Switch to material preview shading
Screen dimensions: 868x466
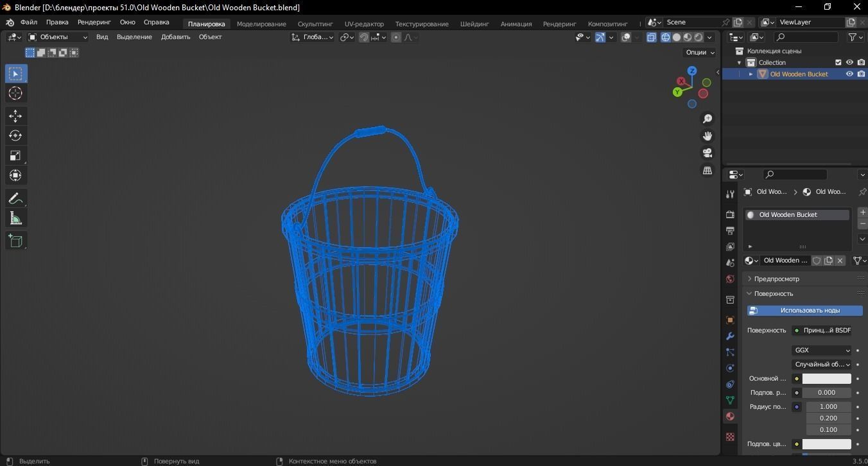point(688,37)
